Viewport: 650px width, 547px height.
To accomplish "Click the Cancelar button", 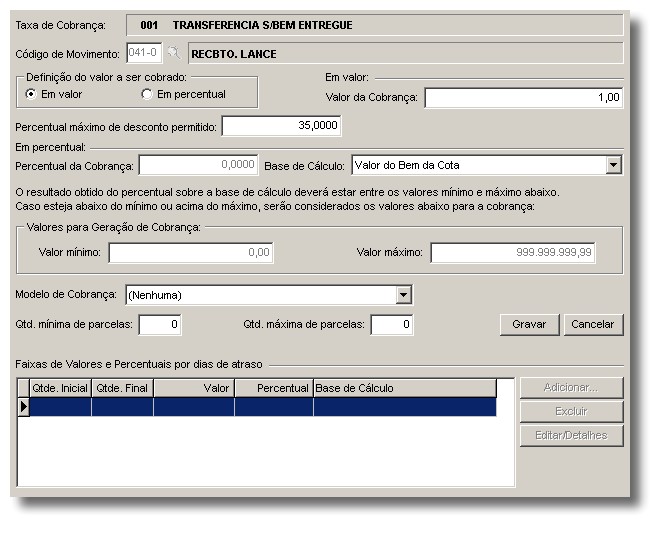I will pos(593,324).
